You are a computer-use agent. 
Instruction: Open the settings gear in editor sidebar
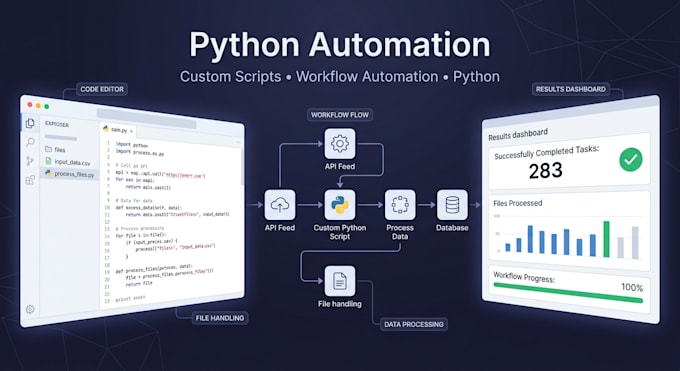(x=30, y=309)
